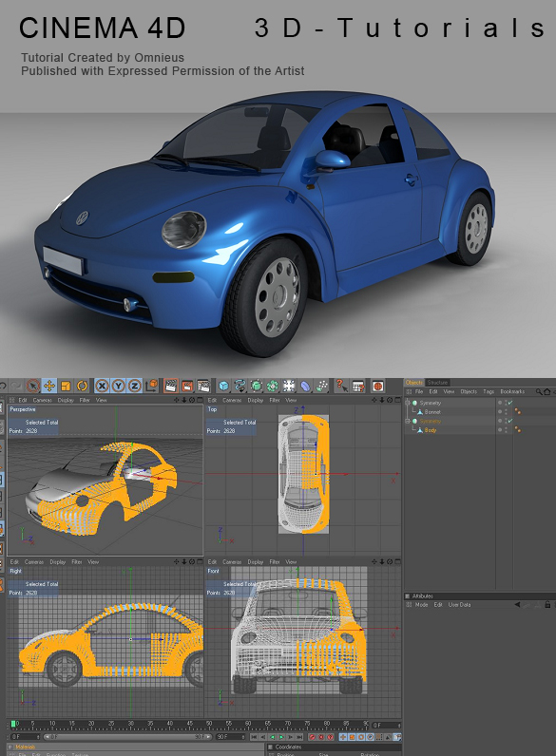Open the scene objects icon
This screenshot has height=756, width=556.
289,386
